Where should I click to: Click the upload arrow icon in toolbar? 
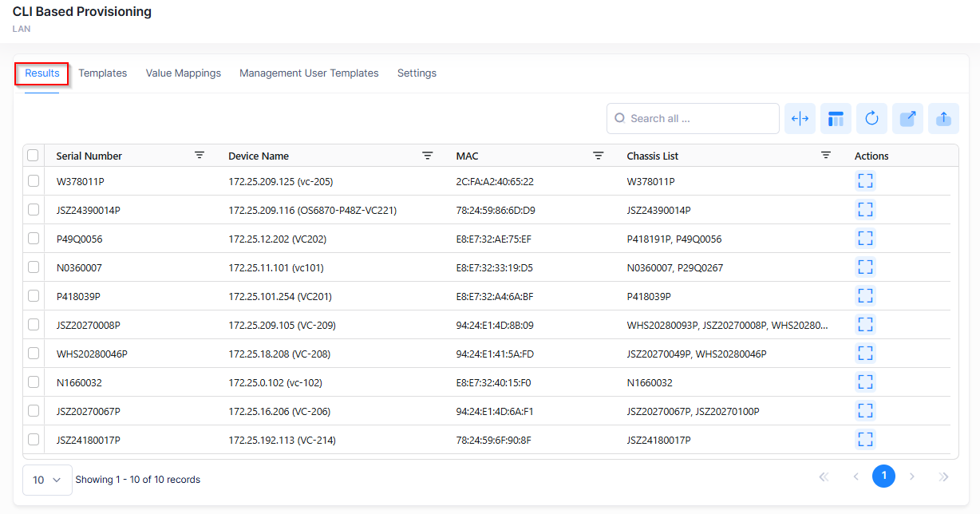coord(943,119)
